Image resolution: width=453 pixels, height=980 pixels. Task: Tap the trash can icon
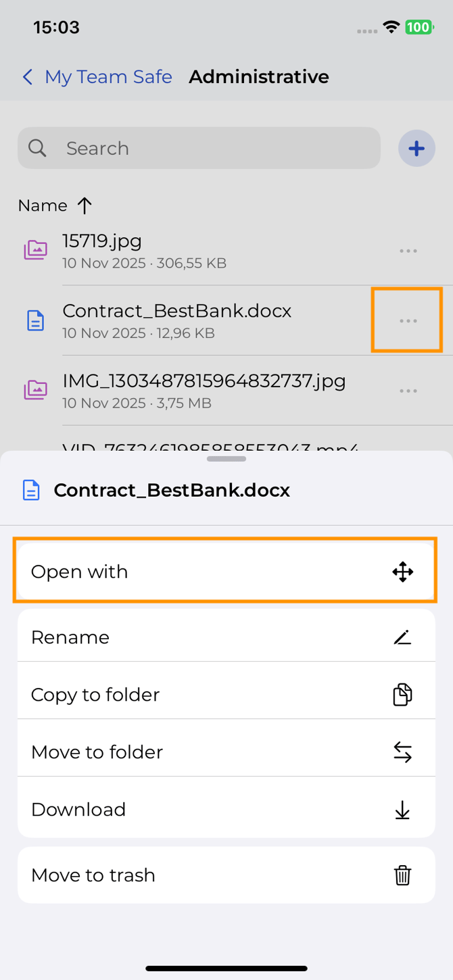[x=402, y=875]
